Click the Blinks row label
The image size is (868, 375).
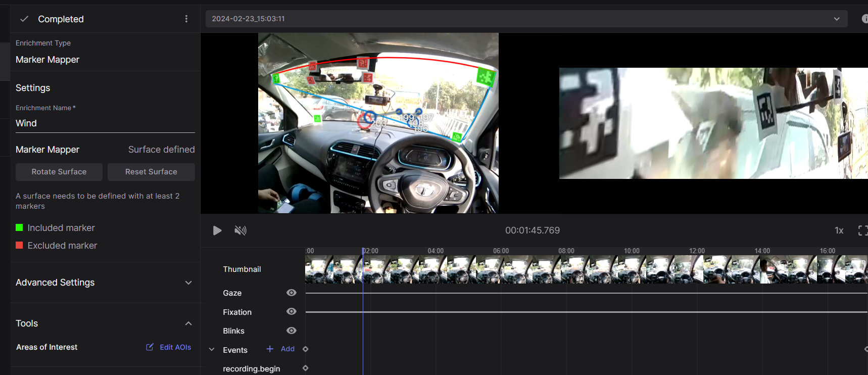[233, 331]
